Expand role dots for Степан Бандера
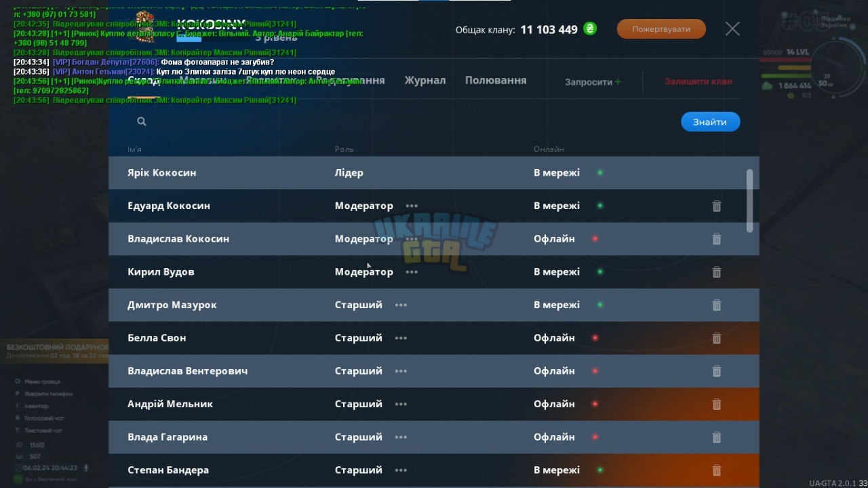 [x=401, y=470]
